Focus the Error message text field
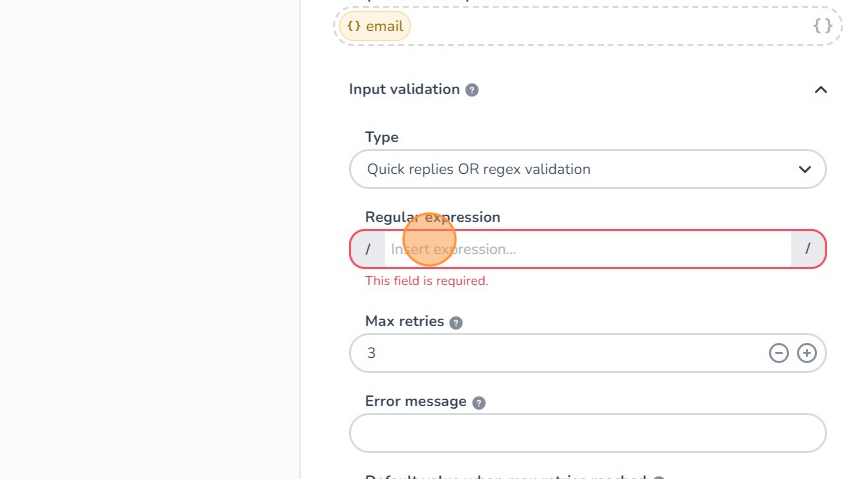The image size is (861, 479). pos(587,433)
